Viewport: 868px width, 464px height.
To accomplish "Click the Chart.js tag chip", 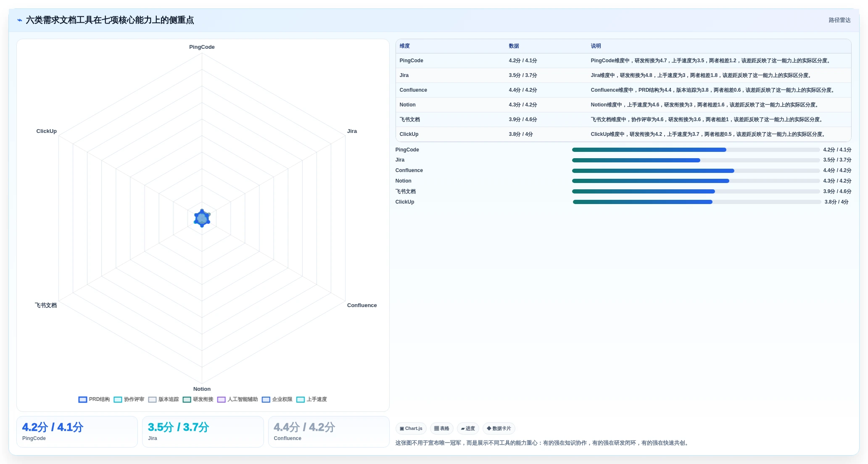I will (411, 428).
